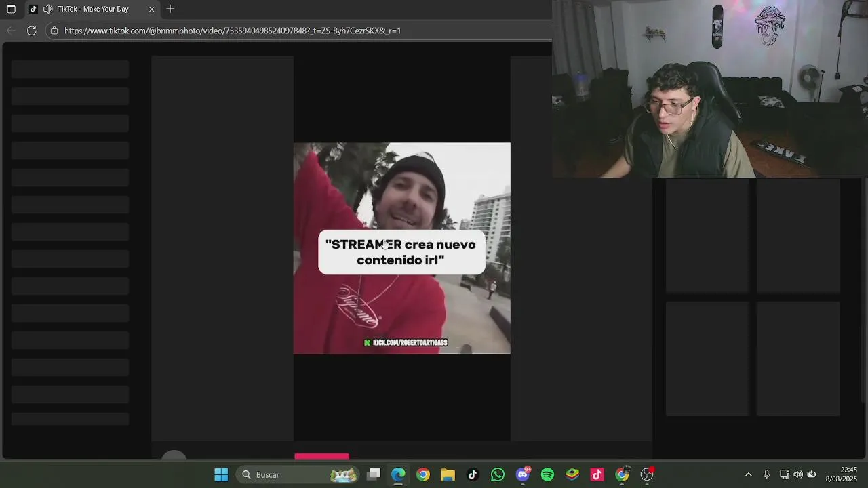
Task: Launch the black TikTok taskbar app
Action: tap(473, 474)
